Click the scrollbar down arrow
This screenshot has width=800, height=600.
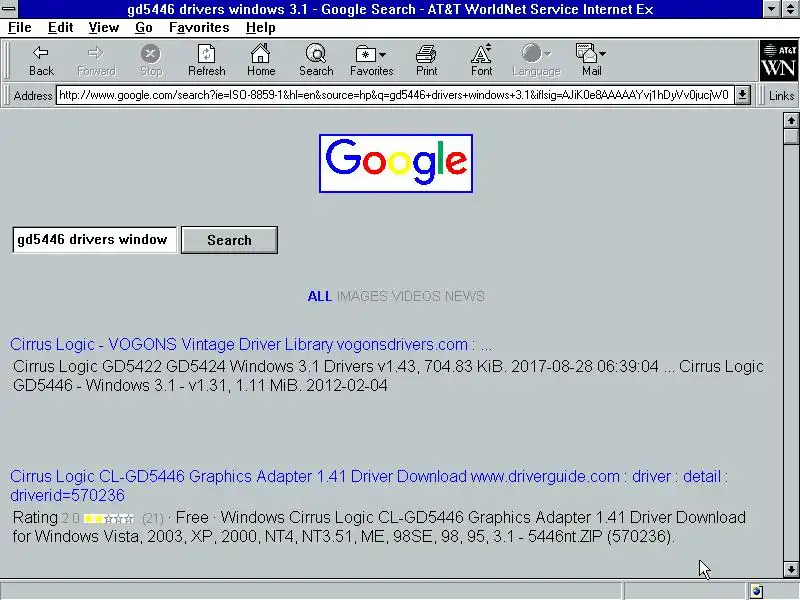point(791,569)
